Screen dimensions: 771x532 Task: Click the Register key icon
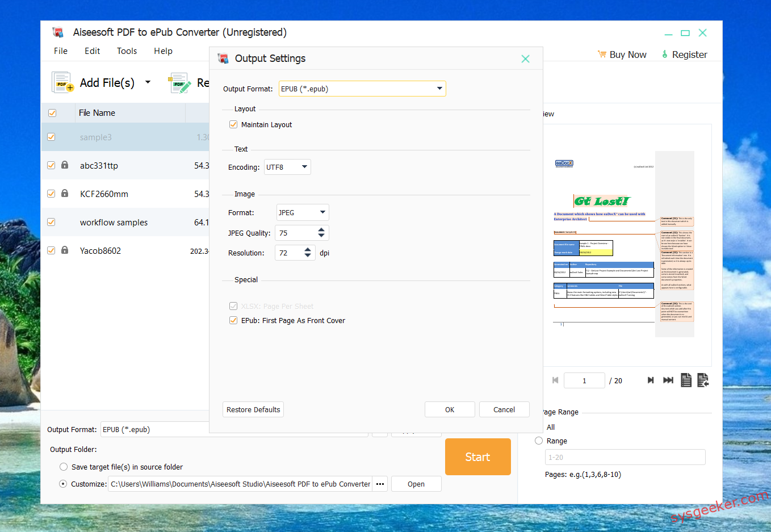[x=665, y=55]
